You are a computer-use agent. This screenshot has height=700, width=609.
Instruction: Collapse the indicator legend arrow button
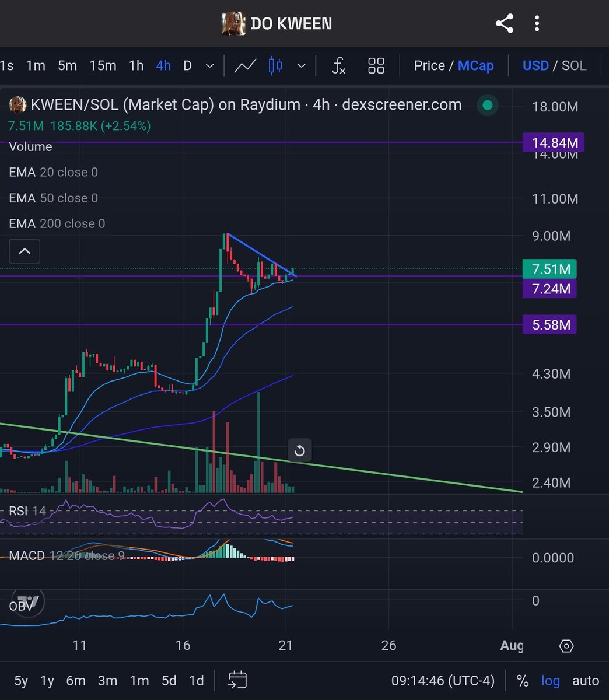coord(24,251)
